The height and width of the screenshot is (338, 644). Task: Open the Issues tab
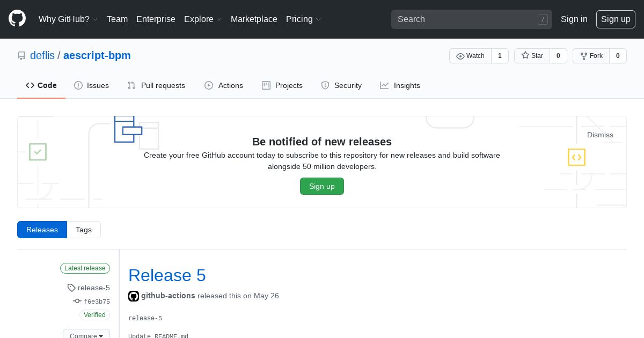91,85
